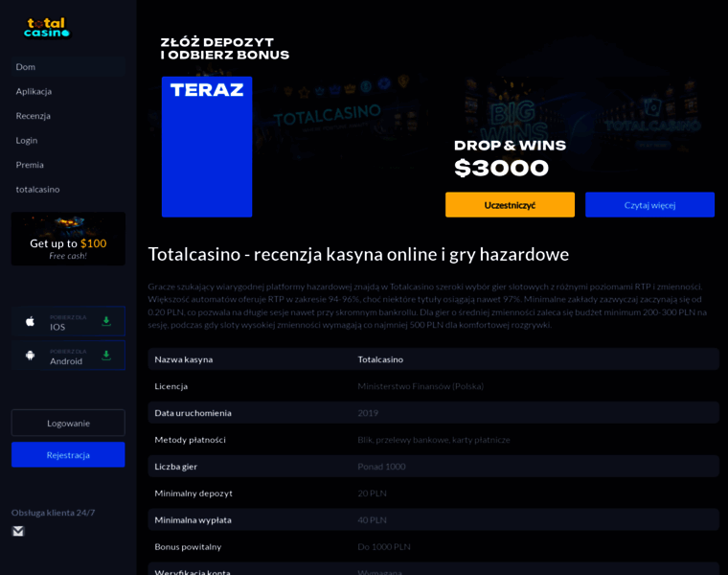
Task: Click the Totalcasino recenzja page heading
Action: 358,255
